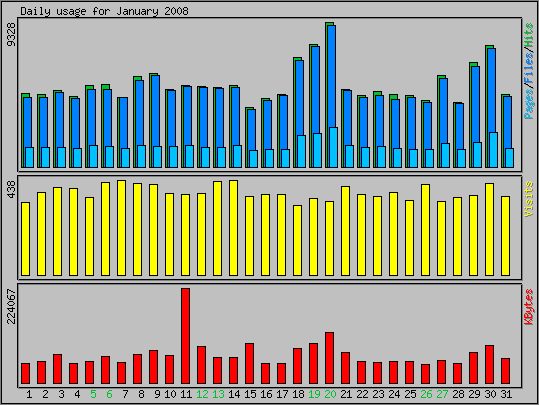The image size is (539, 405).
Task: Click day label "3" on the axis
Action: click(61, 394)
